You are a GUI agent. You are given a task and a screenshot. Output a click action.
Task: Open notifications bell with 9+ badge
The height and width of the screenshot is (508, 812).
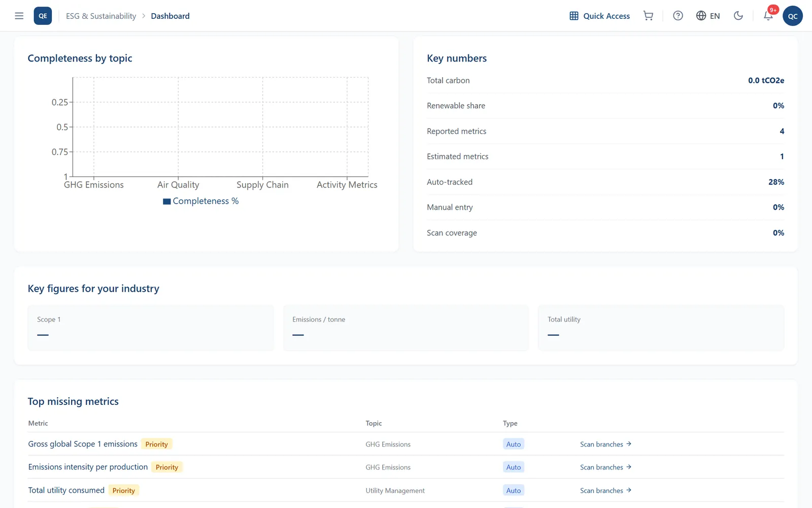[x=768, y=15]
